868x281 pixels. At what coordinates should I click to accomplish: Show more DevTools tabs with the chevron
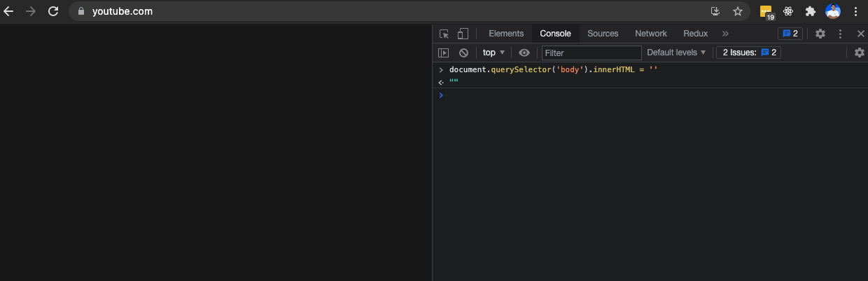(725, 34)
